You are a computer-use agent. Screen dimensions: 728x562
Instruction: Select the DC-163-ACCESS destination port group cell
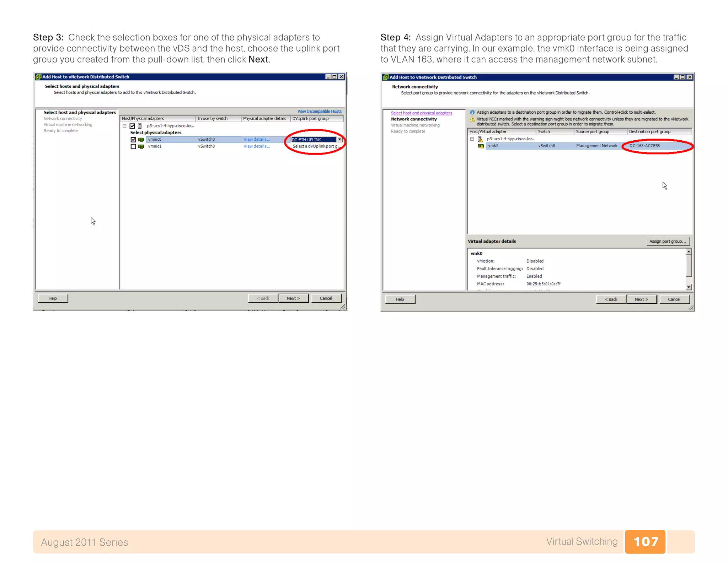(x=659, y=146)
